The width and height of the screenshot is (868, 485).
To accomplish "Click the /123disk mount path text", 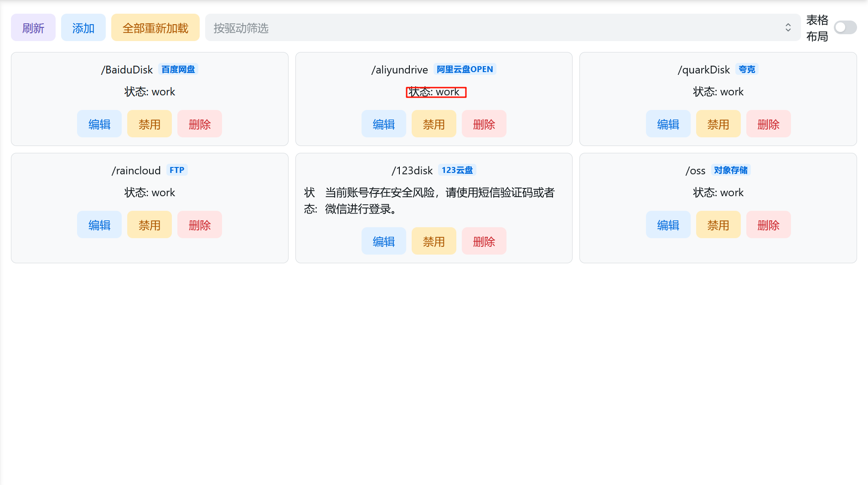I will coord(412,171).
